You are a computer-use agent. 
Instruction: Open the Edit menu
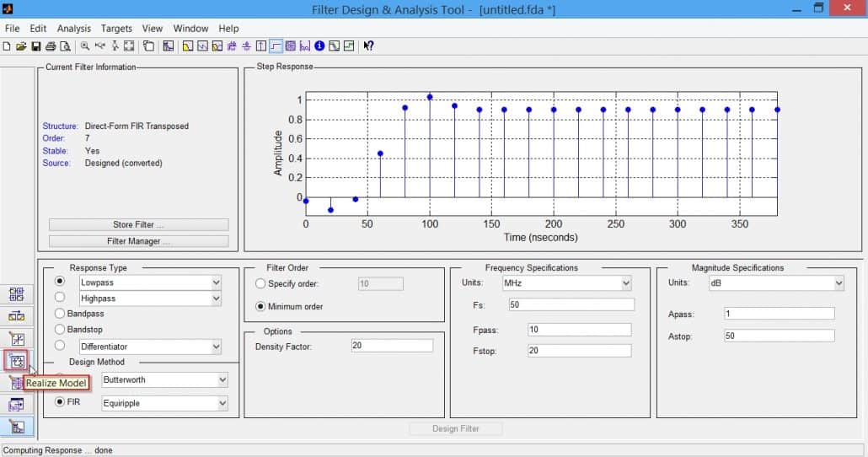tap(38, 29)
